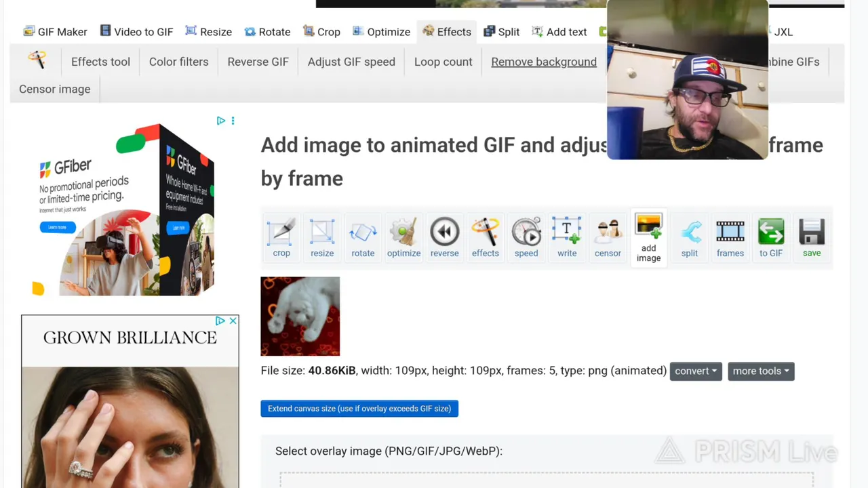Open the Color filters link
This screenshot has width=868, height=488.
179,62
